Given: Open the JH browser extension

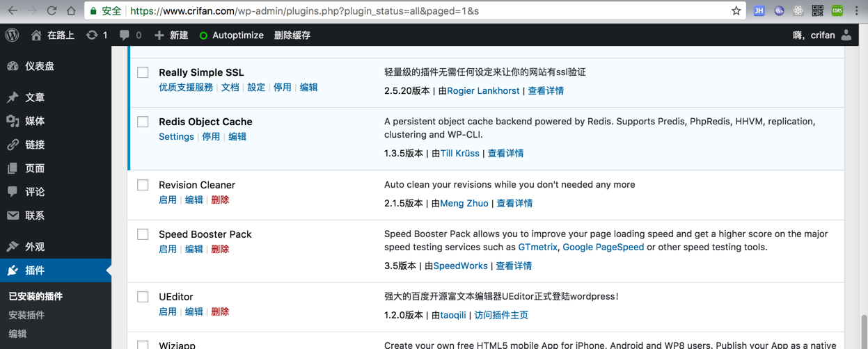Looking at the screenshot, I should 759,10.
